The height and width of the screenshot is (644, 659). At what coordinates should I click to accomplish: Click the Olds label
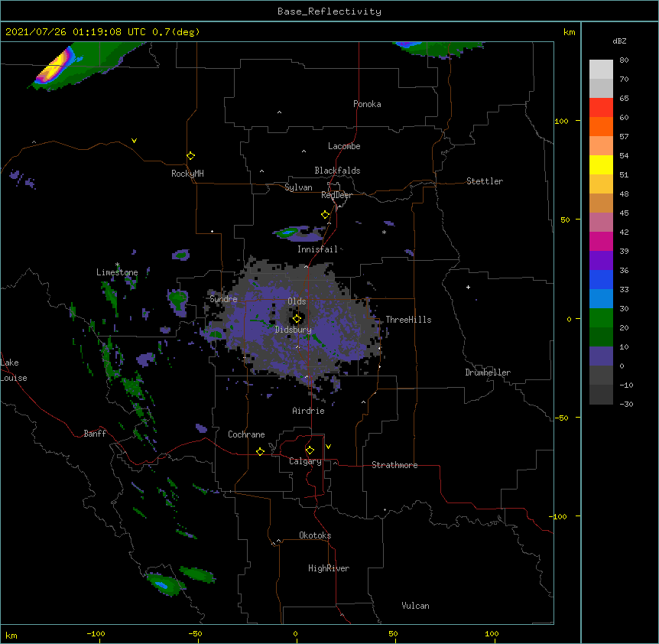pyautogui.click(x=297, y=301)
